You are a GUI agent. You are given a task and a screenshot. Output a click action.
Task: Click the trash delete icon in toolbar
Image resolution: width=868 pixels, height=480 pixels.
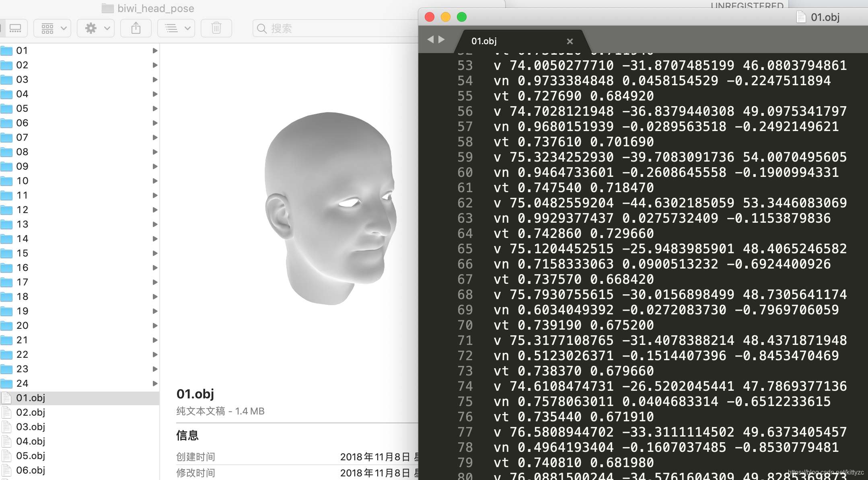(216, 28)
